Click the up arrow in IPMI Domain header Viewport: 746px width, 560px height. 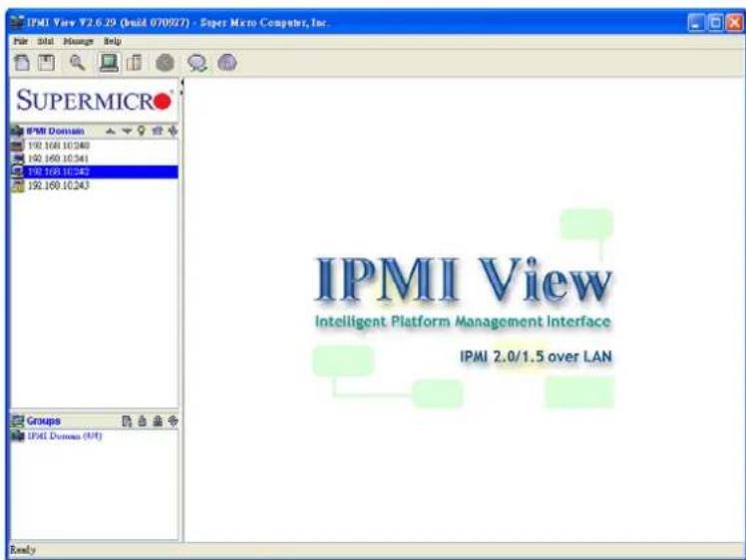pyautogui.click(x=111, y=131)
